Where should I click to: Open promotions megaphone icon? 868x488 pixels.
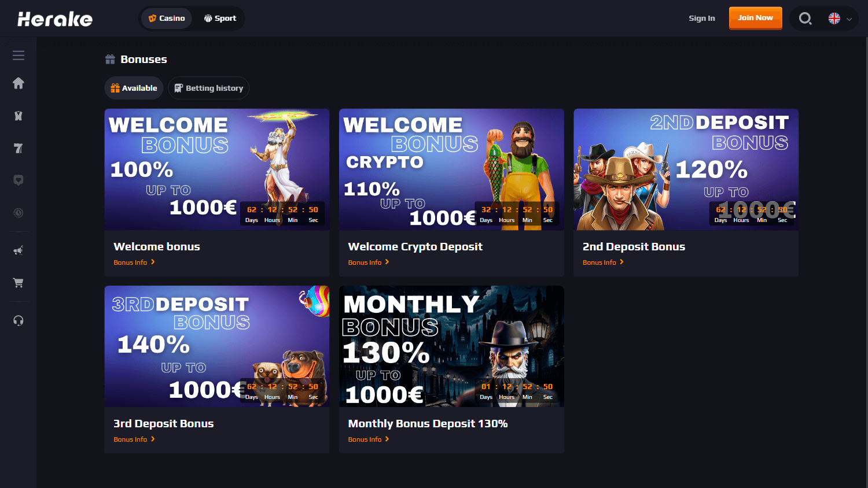[19, 250]
